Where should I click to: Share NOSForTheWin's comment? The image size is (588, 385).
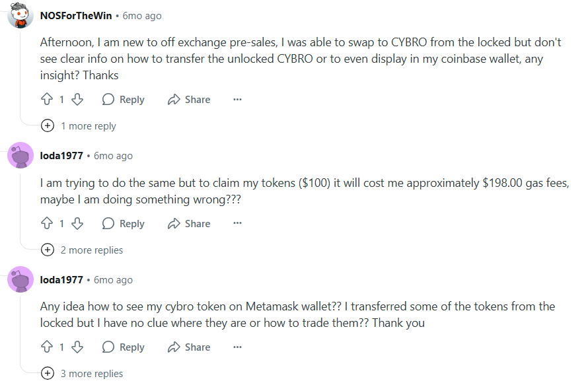[x=189, y=100]
